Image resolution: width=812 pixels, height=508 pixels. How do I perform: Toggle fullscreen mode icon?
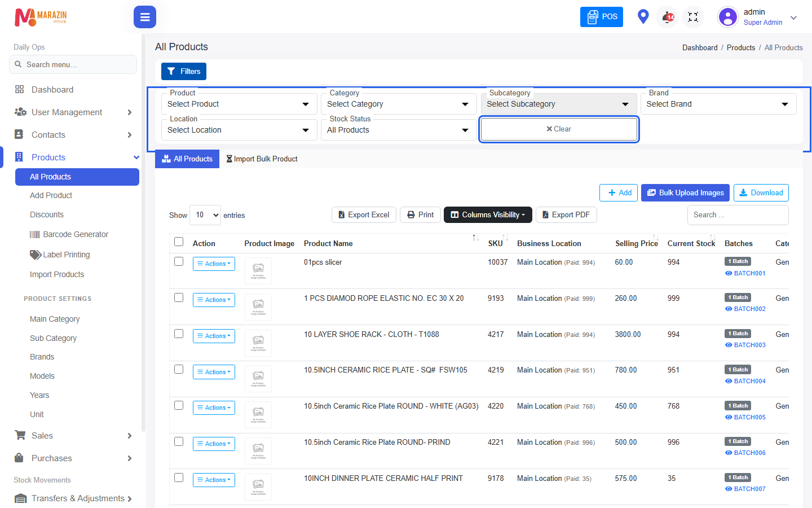(x=693, y=17)
